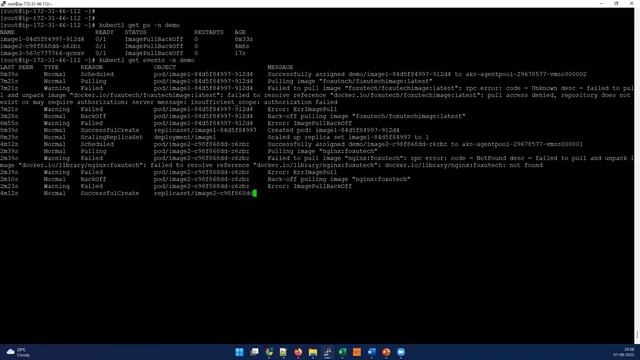Open Excel from the taskbar

point(342,352)
